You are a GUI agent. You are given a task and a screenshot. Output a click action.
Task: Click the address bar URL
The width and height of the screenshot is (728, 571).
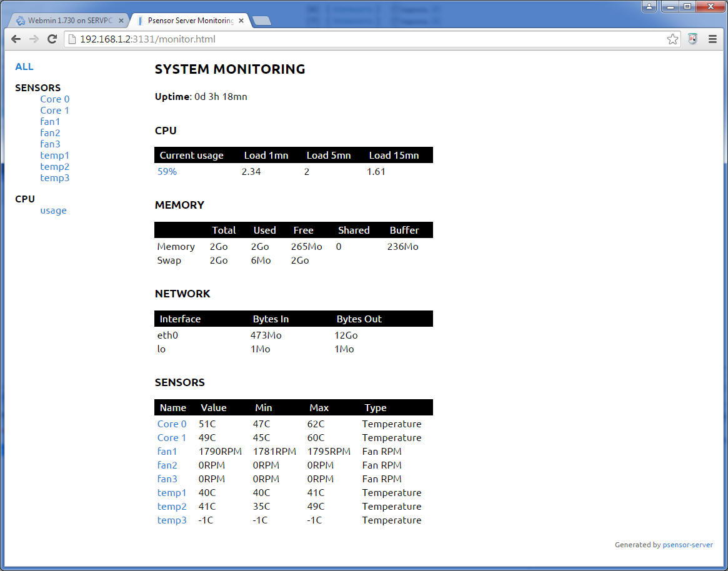click(147, 39)
